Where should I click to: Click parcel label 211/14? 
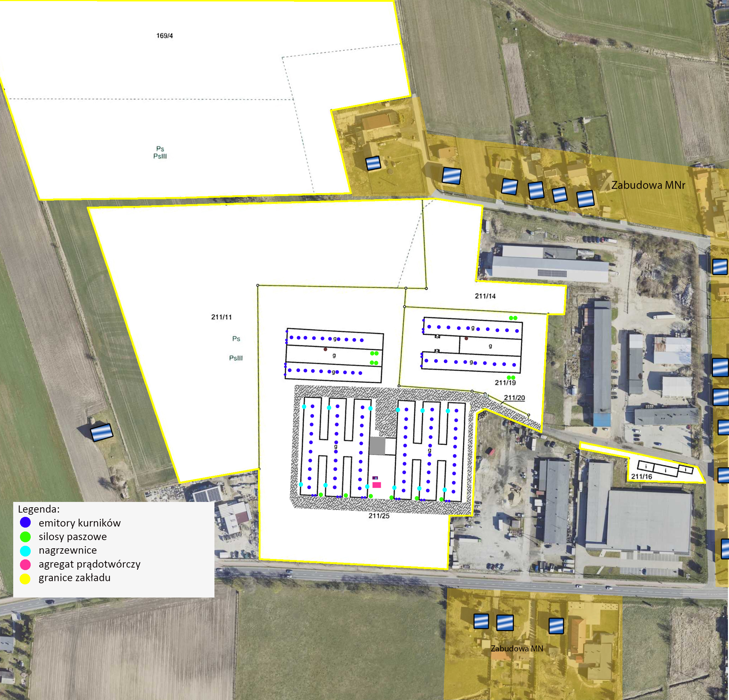(x=485, y=296)
